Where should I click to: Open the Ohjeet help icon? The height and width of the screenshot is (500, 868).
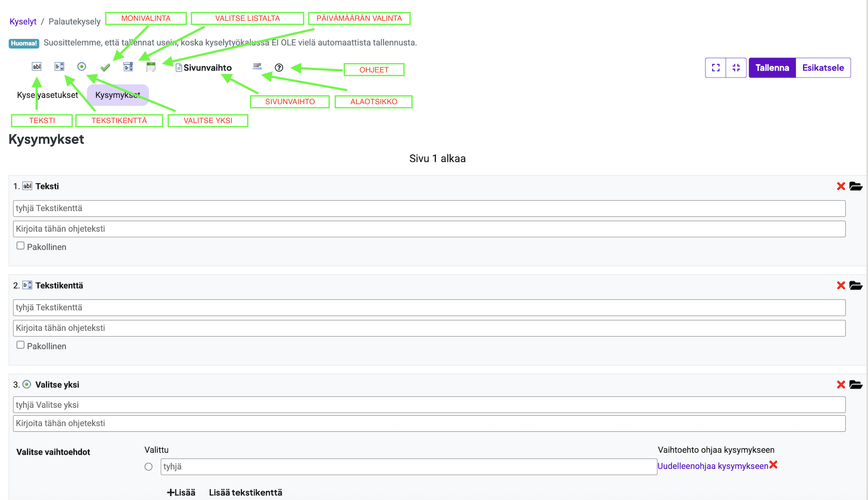coord(279,68)
